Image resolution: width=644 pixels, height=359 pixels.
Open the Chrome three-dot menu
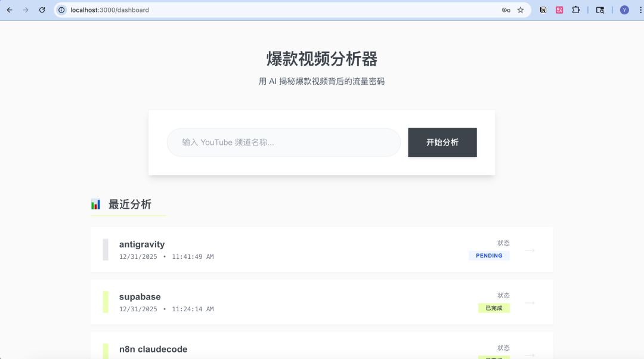click(640, 10)
